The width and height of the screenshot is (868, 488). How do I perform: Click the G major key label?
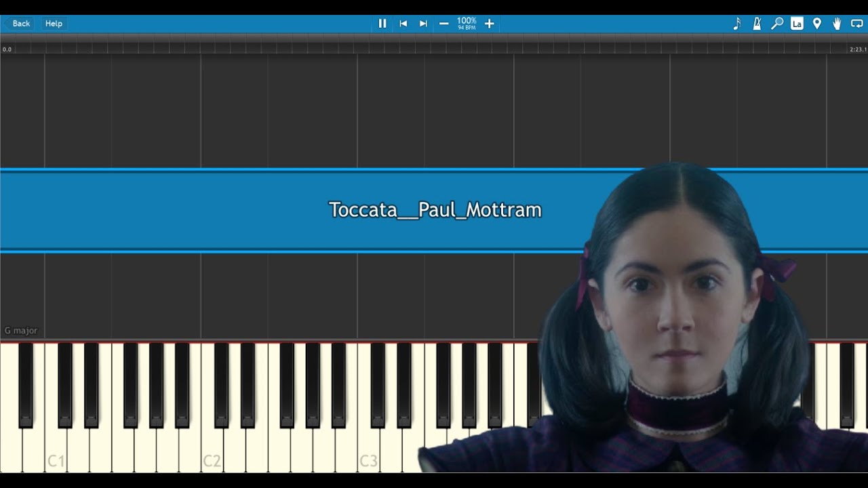click(21, 331)
